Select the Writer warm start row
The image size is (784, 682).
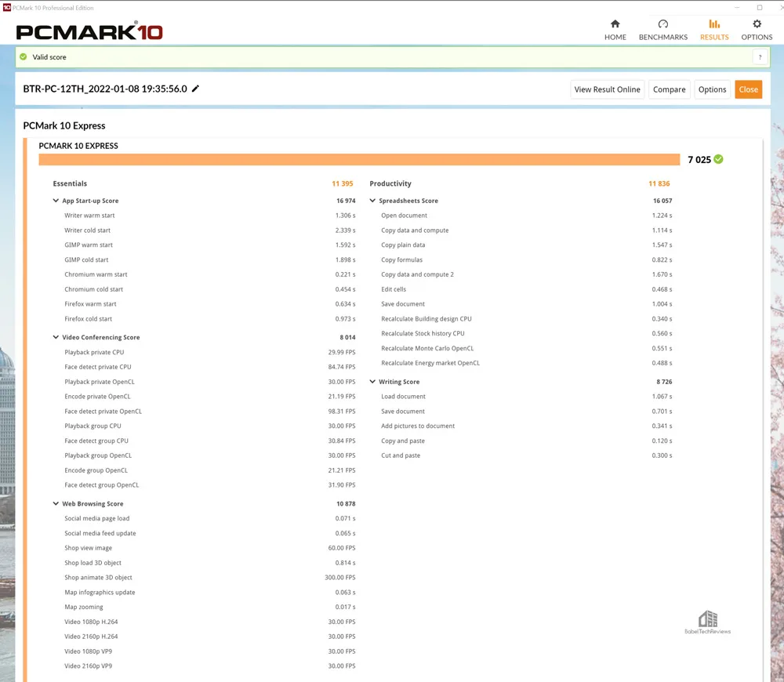click(209, 216)
